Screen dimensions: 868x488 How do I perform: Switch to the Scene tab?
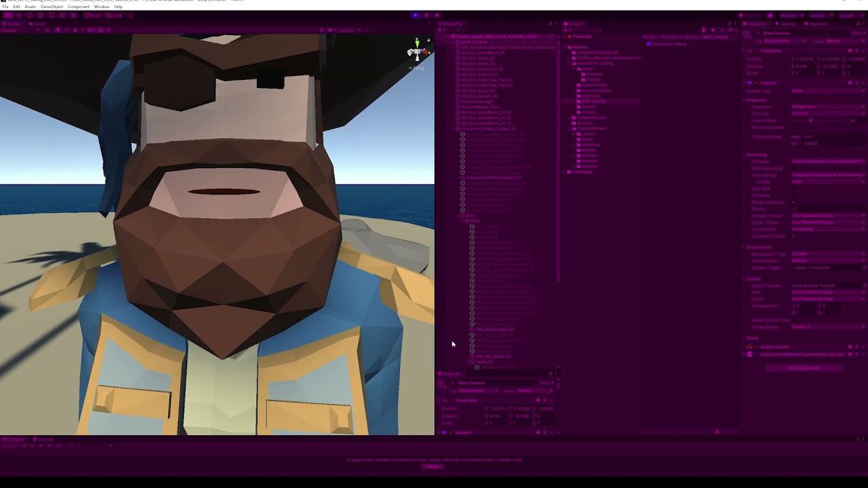(12, 24)
